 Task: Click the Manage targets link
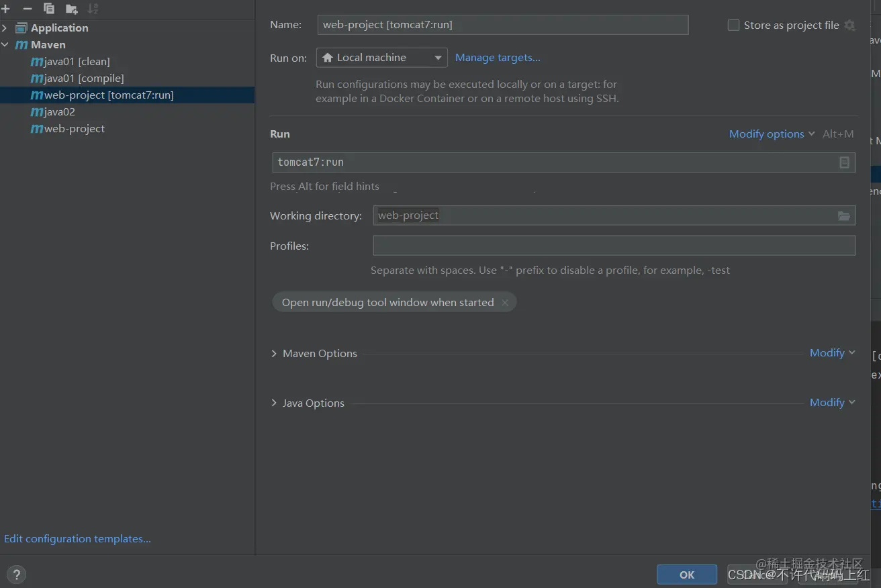pos(498,58)
